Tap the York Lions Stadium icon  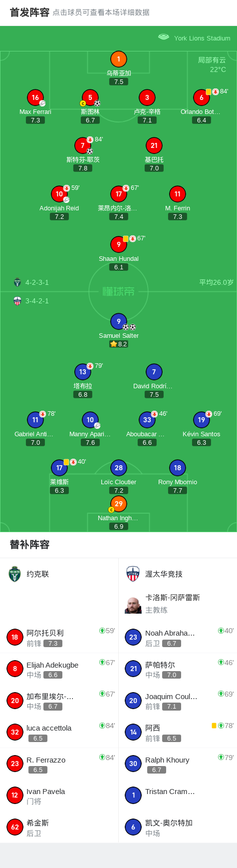164,37
